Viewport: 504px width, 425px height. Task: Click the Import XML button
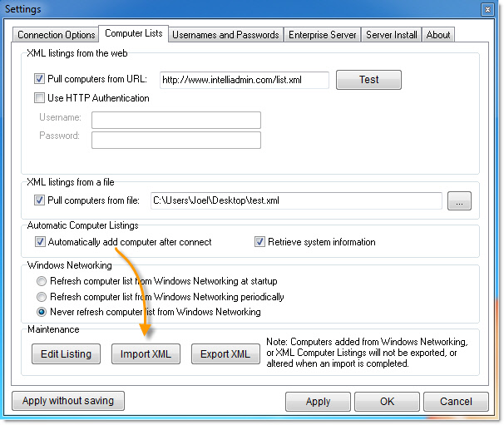[146, 354]
